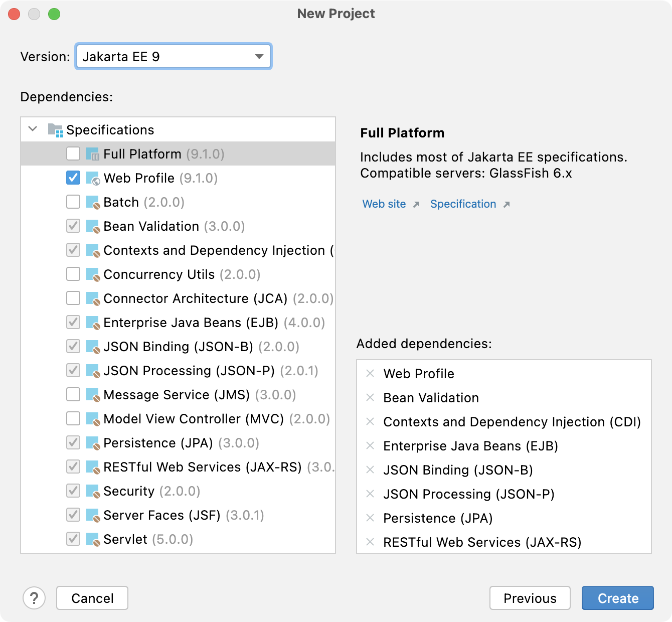
Task: Click the Create button
Action: tap(617, 598)
